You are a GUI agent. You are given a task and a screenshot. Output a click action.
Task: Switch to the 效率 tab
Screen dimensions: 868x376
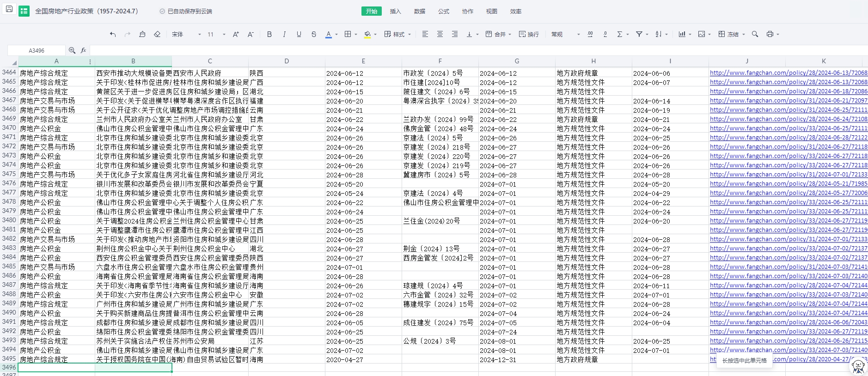click(x=516, y=11)
